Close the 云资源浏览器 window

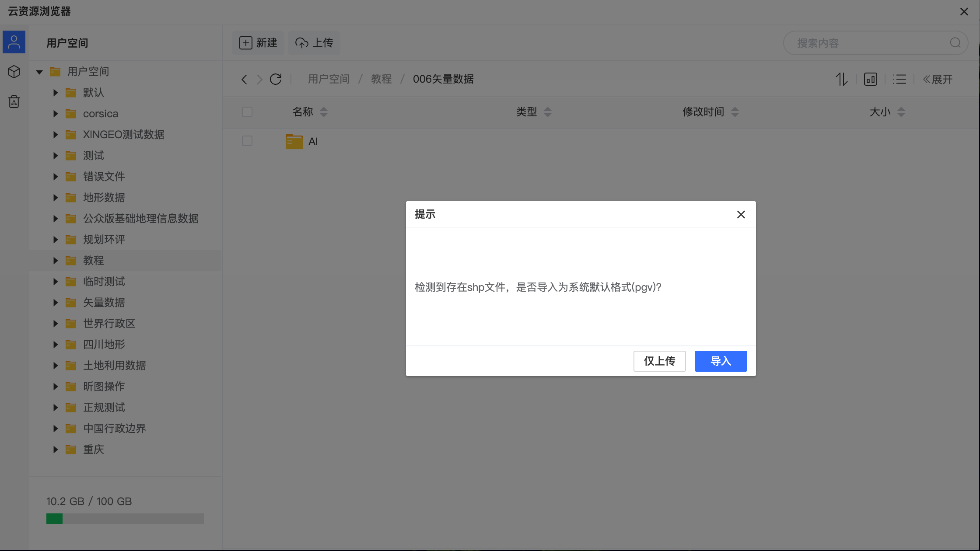point(964,12)
